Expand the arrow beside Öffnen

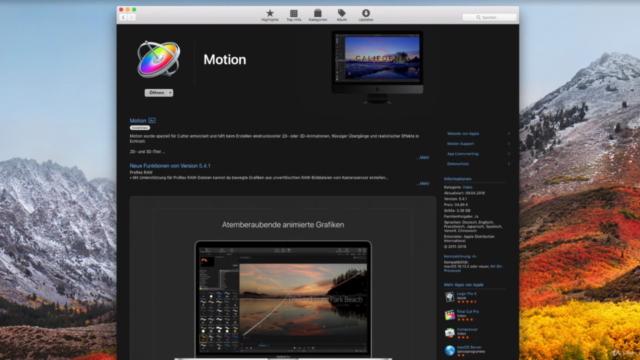pos(170,93)
